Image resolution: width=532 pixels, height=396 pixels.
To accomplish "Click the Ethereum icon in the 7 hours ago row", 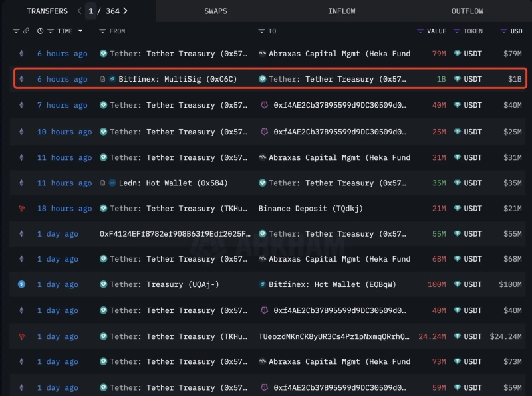I will (21, 106).
